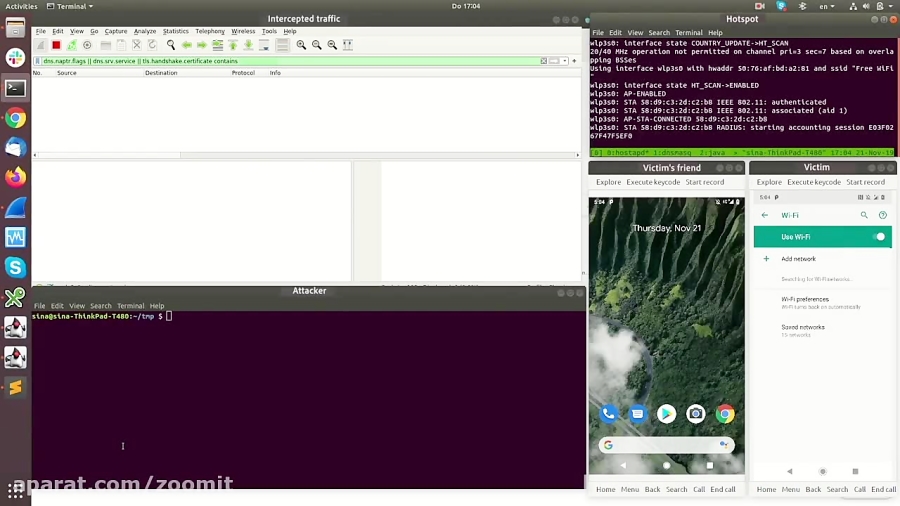This screenshot has width=900, height=506.
Task: Click the display filter bookmark icon
Action: click(x=38, y=61)
